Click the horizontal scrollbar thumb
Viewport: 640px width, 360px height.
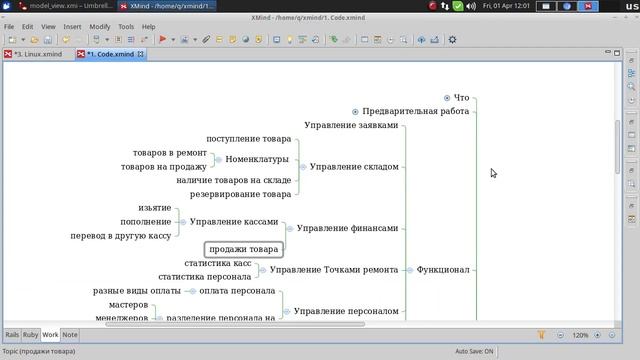pyautogui.click(x=235, y=324)
